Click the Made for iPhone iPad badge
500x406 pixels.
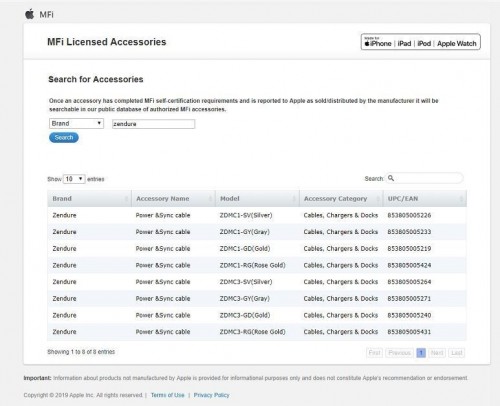click(x=421, y=42)
